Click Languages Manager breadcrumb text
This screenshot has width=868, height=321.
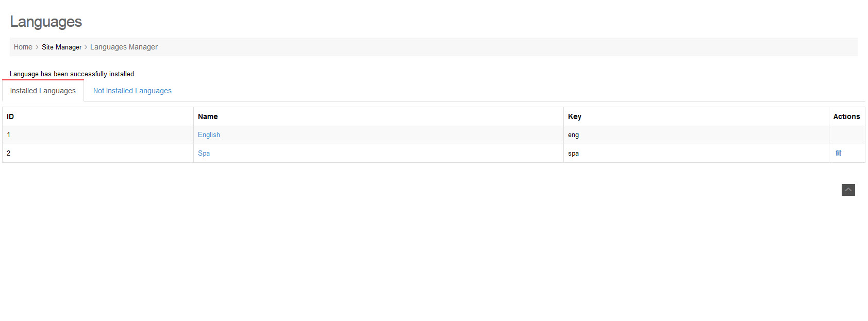(124, 47)
